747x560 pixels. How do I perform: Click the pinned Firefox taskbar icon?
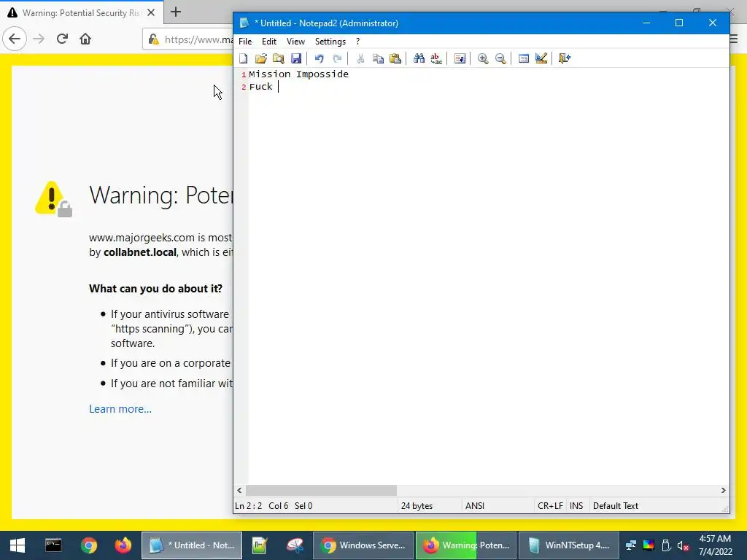coord(123,545)
